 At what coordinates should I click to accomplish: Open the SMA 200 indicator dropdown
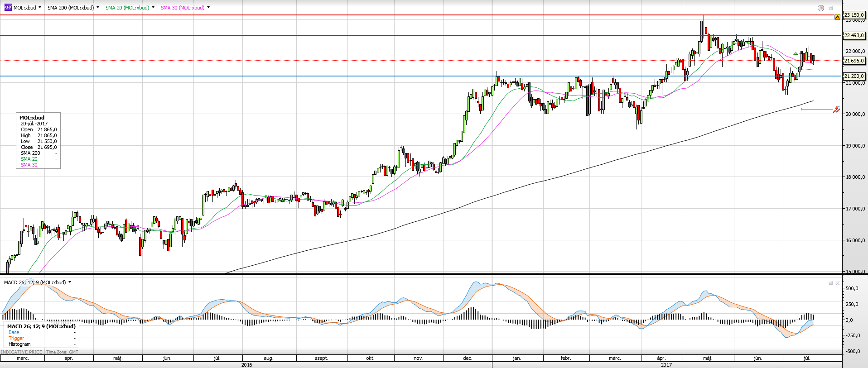click(97, 7)
